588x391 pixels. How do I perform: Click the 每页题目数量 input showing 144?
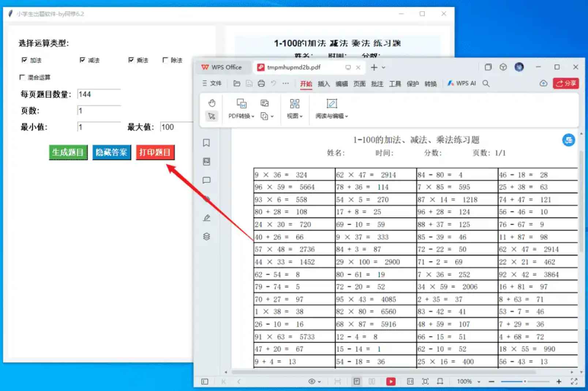98,94
